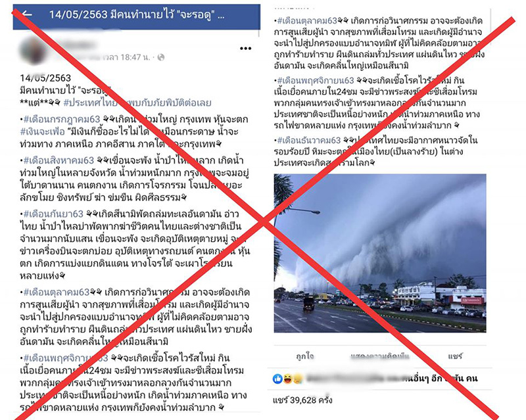Viewport: 526px width, 420px height.
Task: Click the laughing haha reaction icon
Action: pyautogui.click(x=287, y=379)
